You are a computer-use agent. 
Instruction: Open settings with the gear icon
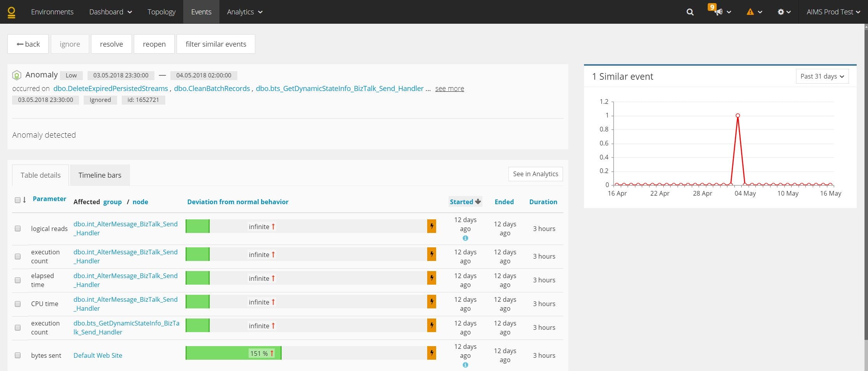point(780,12)
